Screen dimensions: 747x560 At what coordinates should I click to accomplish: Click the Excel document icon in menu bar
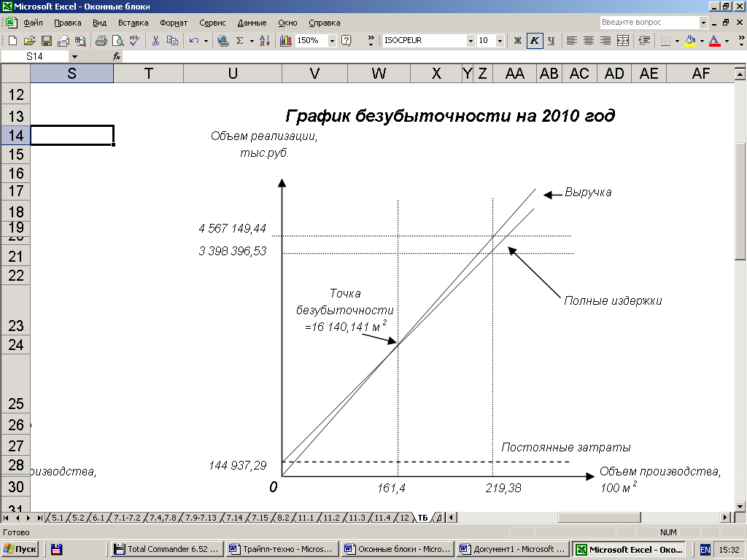[11, 23]
